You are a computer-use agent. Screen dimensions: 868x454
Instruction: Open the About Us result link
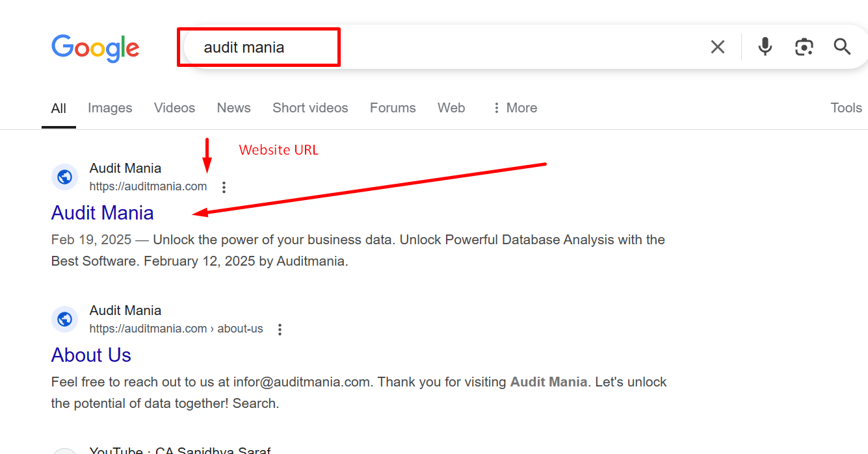coord(91,355)
